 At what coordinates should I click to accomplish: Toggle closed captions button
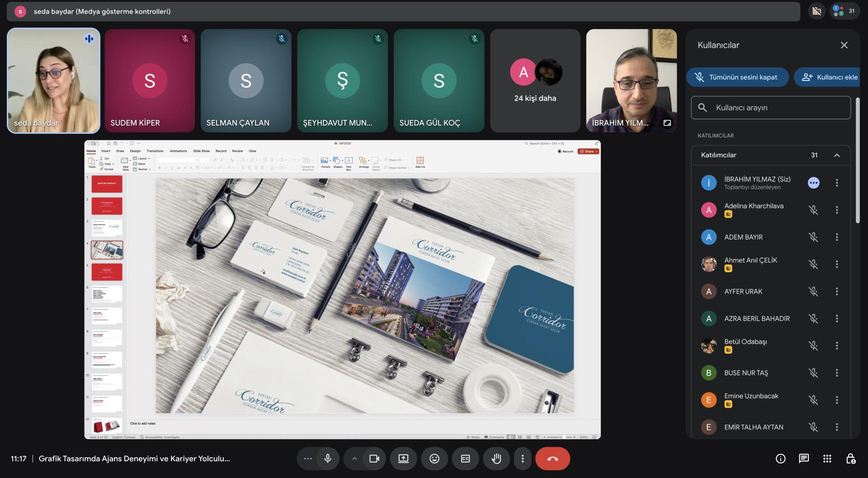coord(465,459)
